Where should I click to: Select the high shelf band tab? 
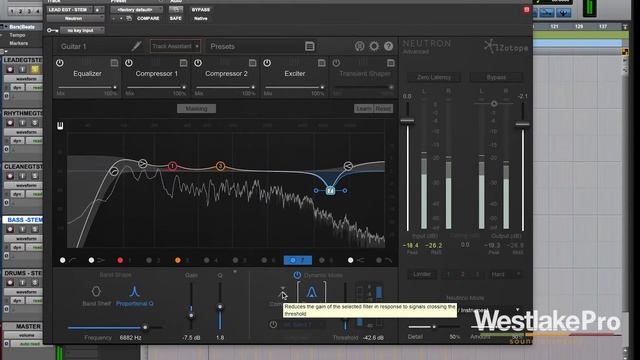click(x=356, y=260)
